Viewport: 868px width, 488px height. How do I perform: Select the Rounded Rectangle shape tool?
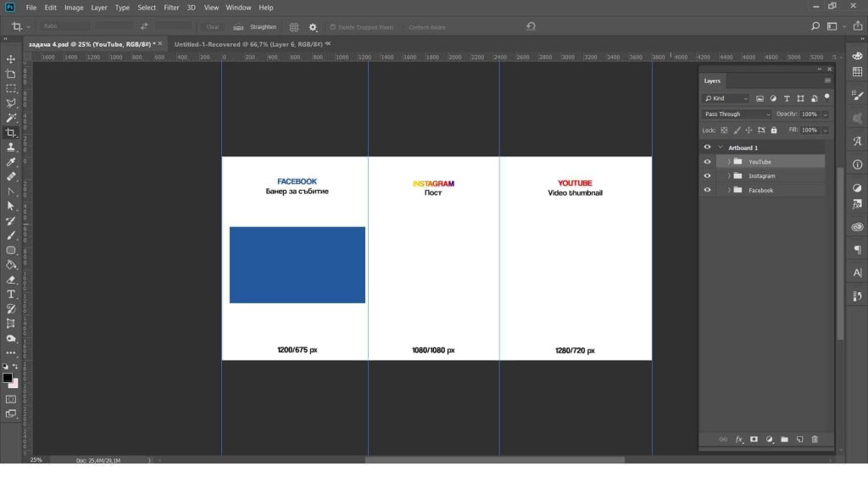10,250
